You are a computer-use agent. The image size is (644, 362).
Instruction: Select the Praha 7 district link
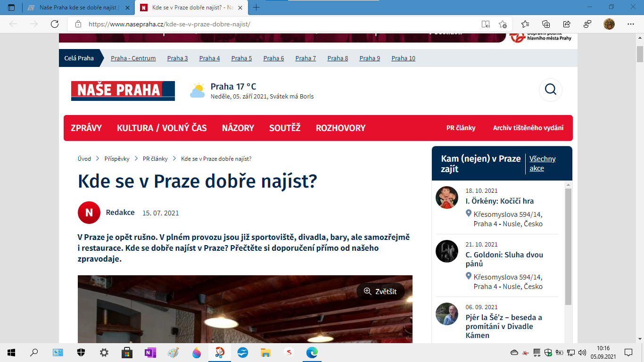(305, 58)
